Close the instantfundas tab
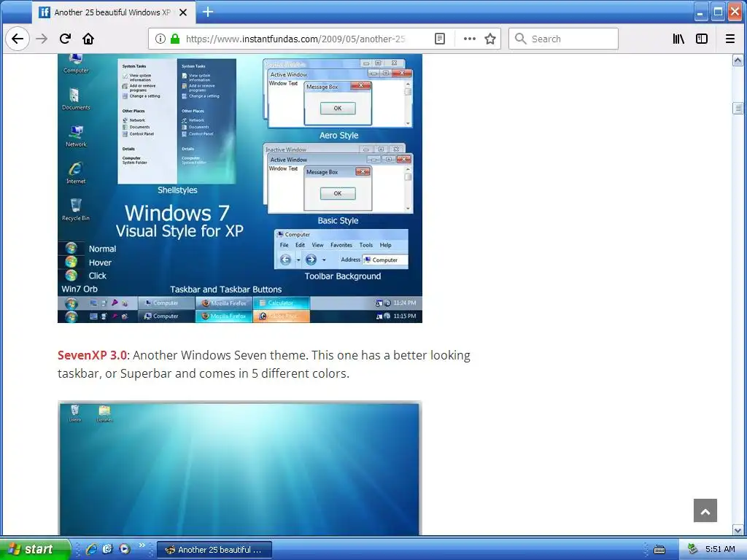Image resolution: width=747 pixels, height=560 pixels. click(x=183, y=12)
